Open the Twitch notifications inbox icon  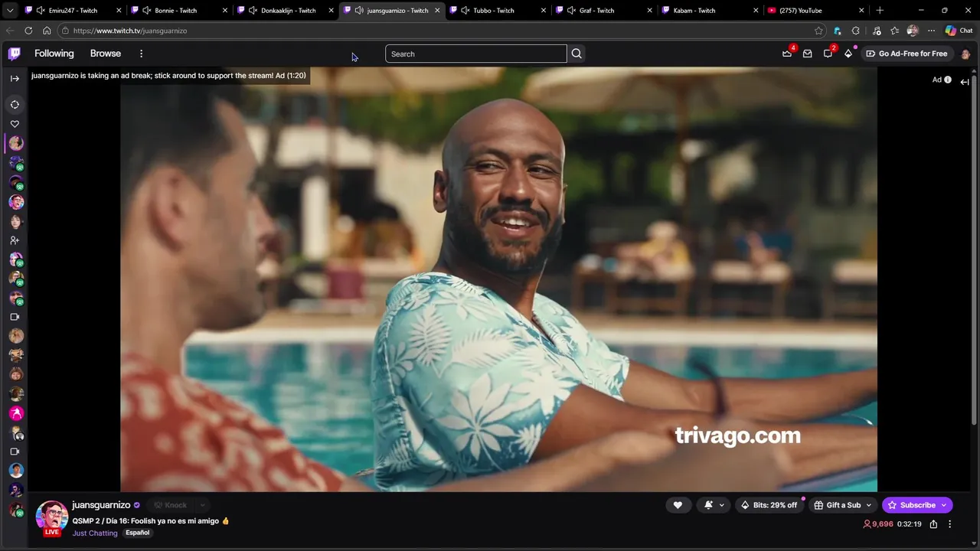pyautogui.click(x=808, y=54)
